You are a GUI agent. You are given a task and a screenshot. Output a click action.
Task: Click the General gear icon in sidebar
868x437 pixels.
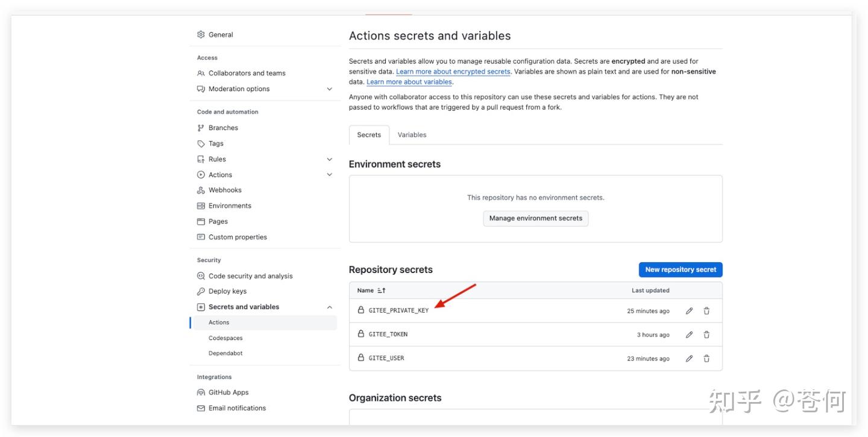pyautogui.click(x=201, y=34)
